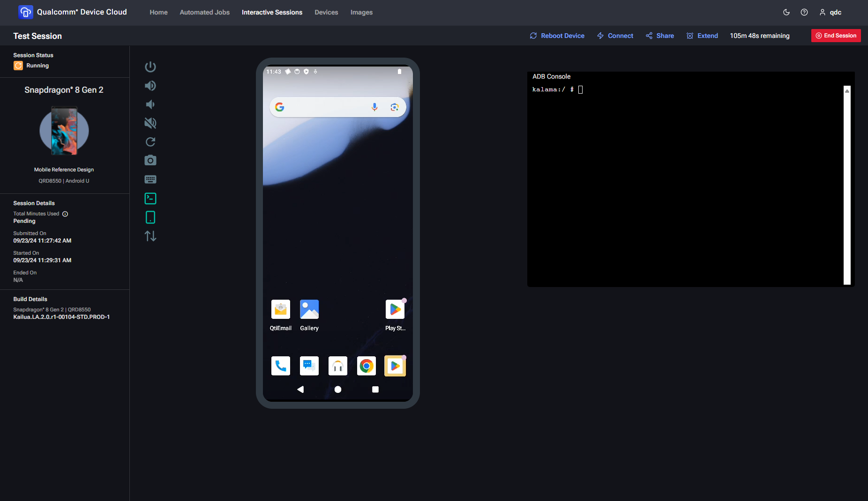Click the Connect button
This screenshot has width=868, height=501.
[x=615, y=36]
